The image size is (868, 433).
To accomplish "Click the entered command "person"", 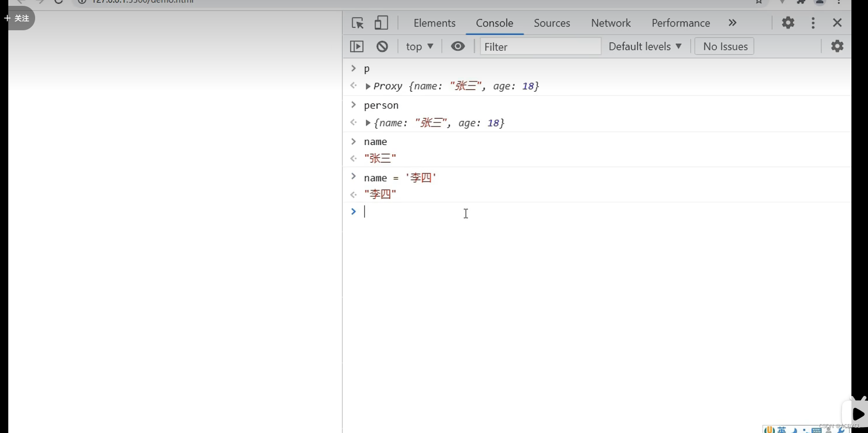I will click(x=381, y=105).
